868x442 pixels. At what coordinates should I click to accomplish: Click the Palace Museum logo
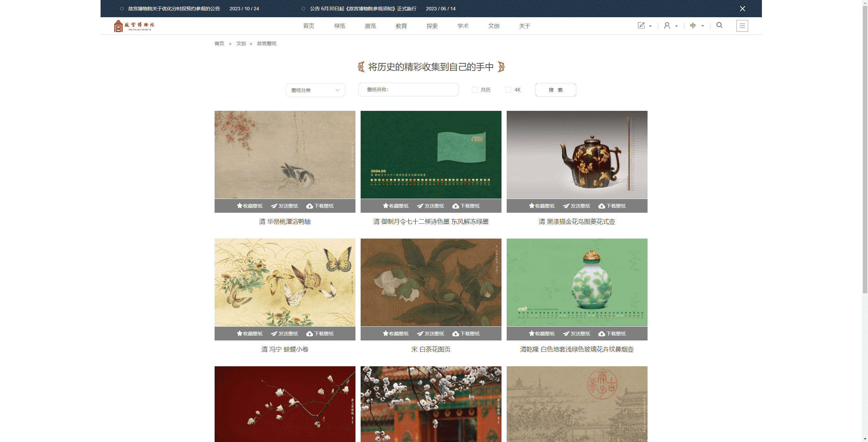pos(134,26)
